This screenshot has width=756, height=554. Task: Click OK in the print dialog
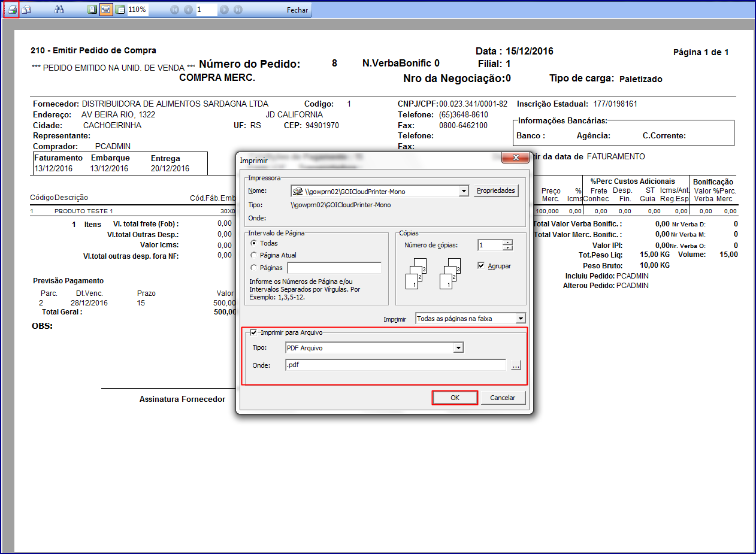(455, 398)
